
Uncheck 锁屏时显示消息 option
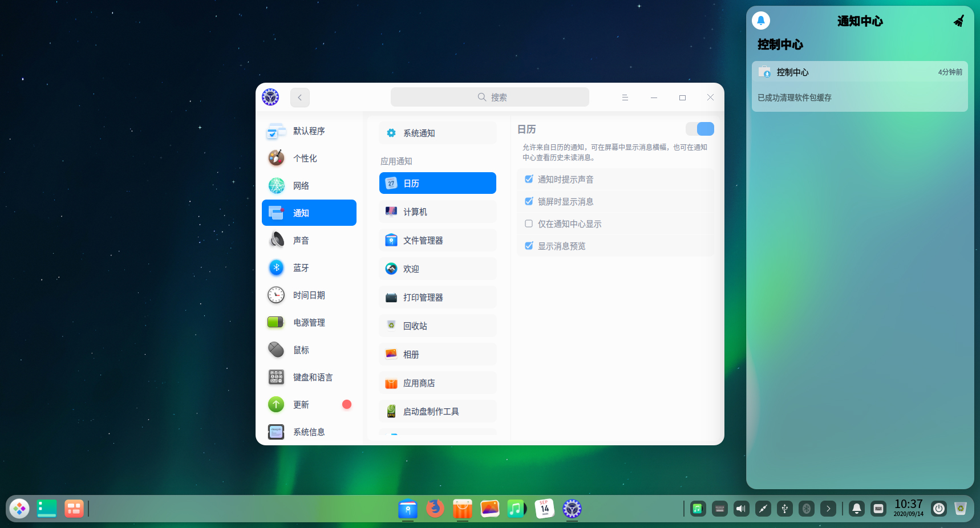tap(528, 201)
